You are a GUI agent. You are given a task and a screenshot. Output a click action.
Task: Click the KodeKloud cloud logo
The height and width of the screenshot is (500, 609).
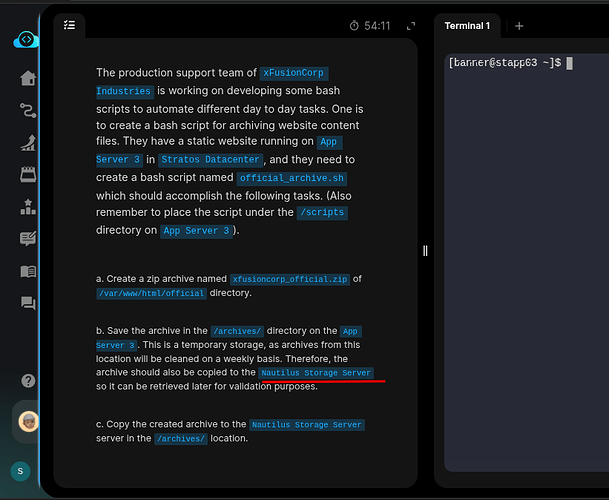[26, 40]
